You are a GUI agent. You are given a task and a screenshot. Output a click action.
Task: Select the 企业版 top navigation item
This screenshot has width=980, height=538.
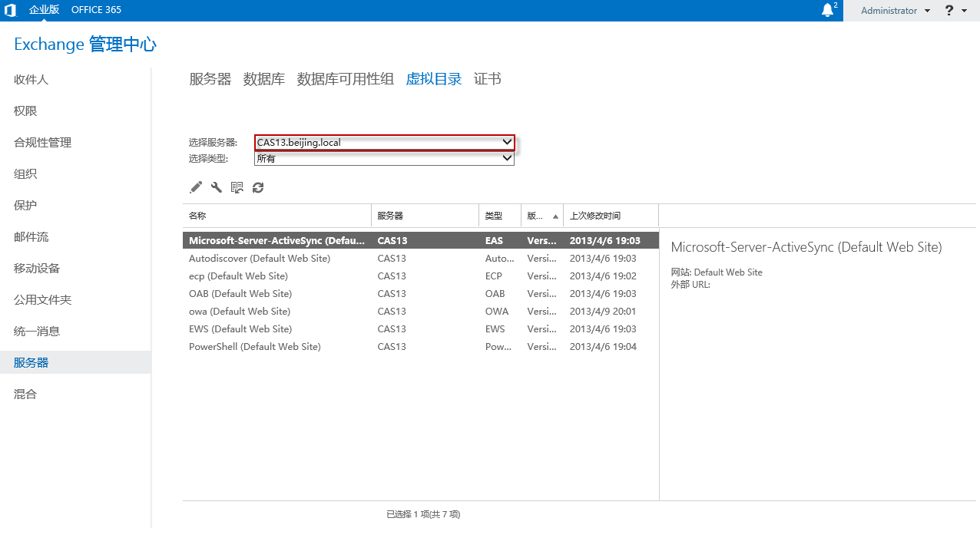[x=45, y=10]
